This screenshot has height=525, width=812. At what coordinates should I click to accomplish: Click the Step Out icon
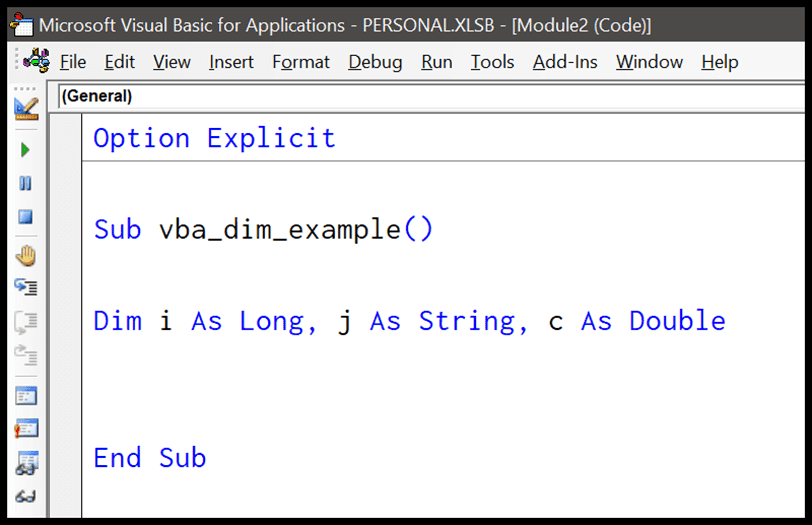click(x=26, y=354)
